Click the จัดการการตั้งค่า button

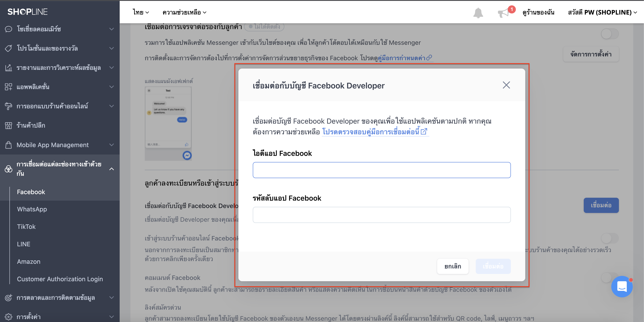point(591,54)
